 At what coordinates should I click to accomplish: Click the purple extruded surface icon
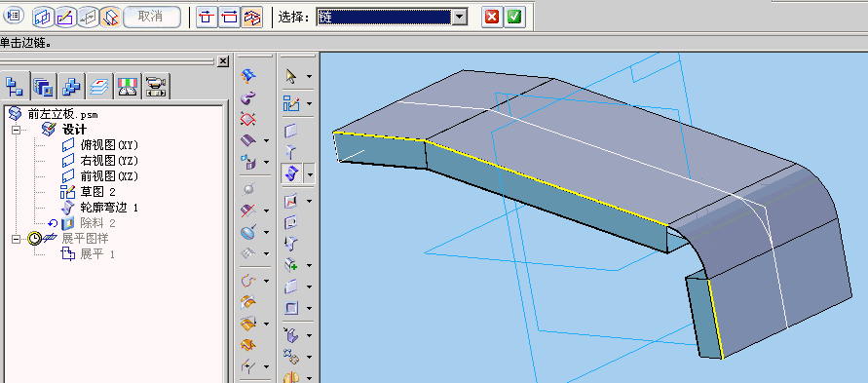click(x=249, y=140)
